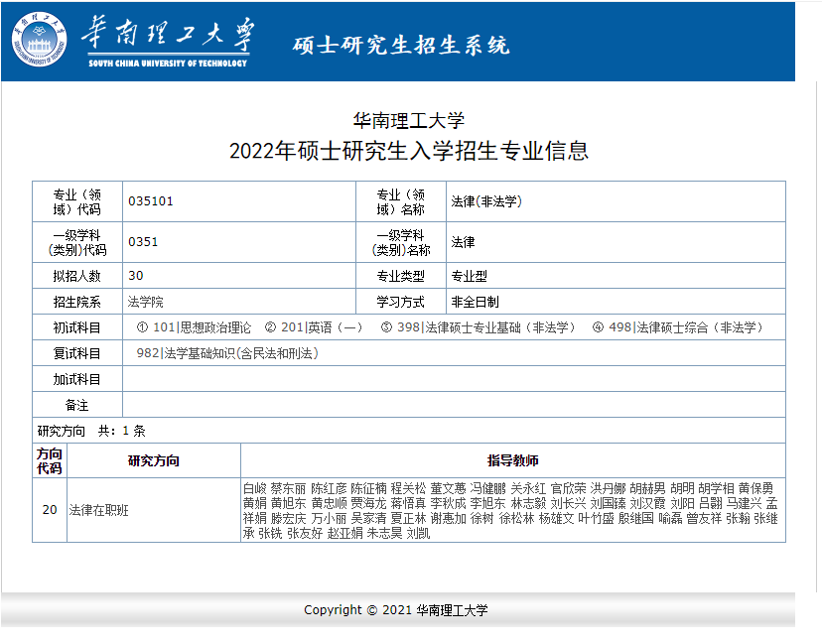Click the 一级学科(类别)名称 label cell
This screenshot has width=822, height=644.
click(x=400, y=242)
